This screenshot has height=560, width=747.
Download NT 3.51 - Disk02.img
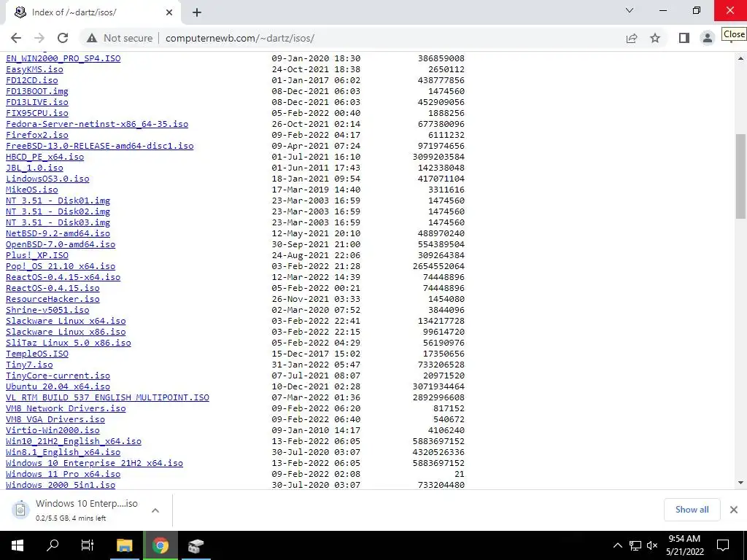click(x=58, y=211)
